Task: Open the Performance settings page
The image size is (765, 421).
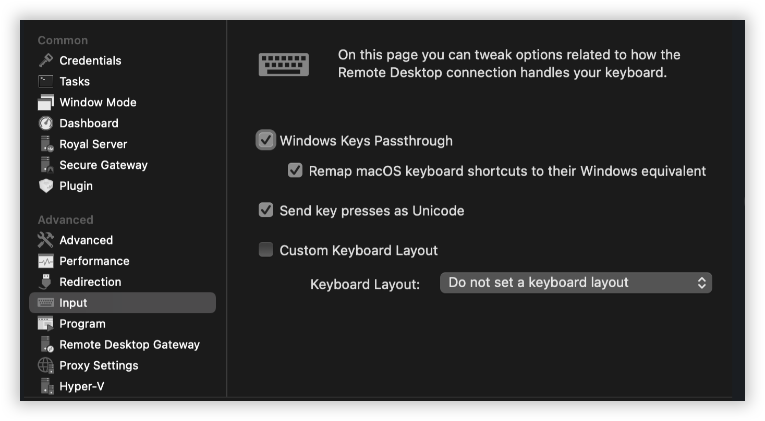Action: pyautogui.click(x=94, y=261)
